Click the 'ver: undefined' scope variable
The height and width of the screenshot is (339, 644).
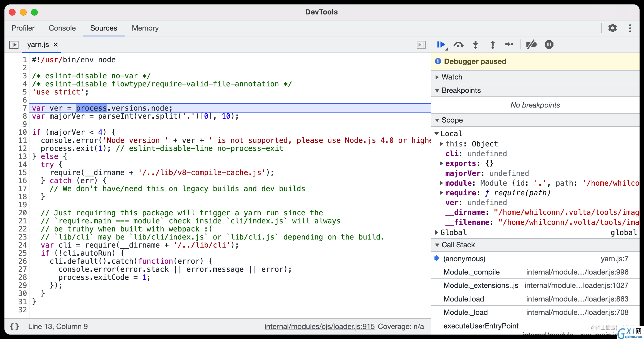[476, 203]
